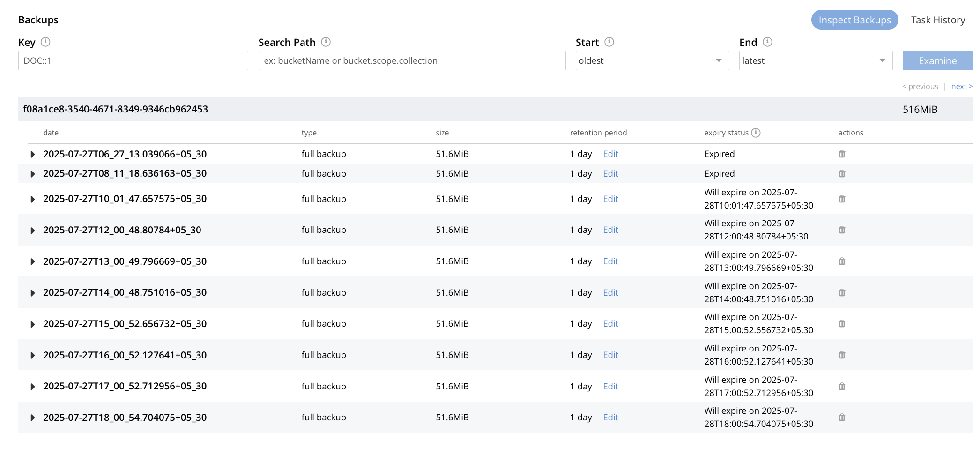This screenshot has width=980, height=463.
Task: Edit retention period for 2025-07-27T13_00_49 backup
Action: pos(610,261)
